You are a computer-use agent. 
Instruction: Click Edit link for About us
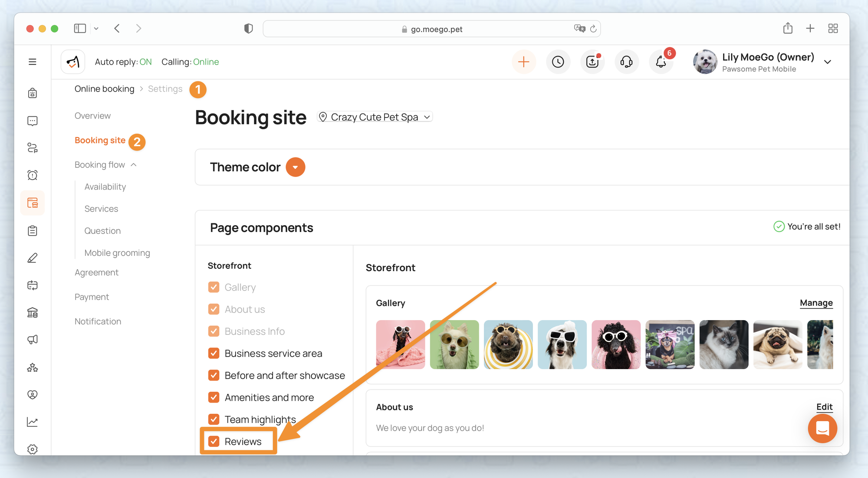point(825,407)
